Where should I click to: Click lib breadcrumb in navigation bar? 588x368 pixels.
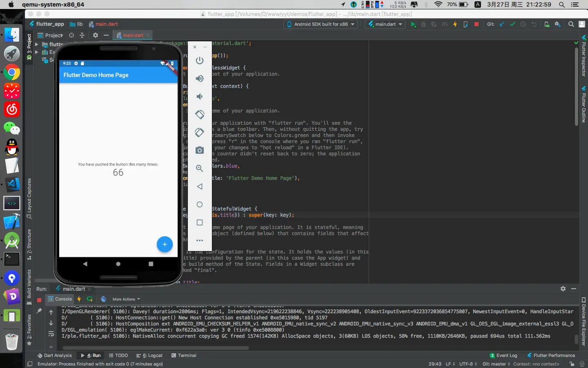click(76, 24)
